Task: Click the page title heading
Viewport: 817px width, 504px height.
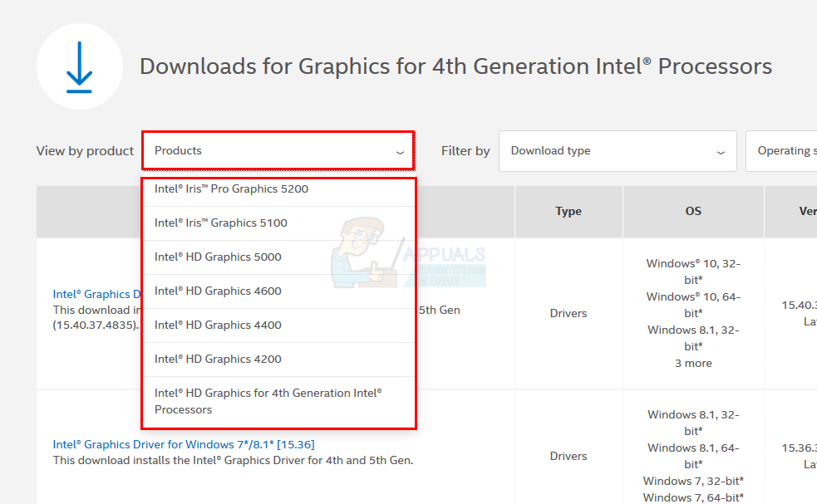Action: pos(456,66)
